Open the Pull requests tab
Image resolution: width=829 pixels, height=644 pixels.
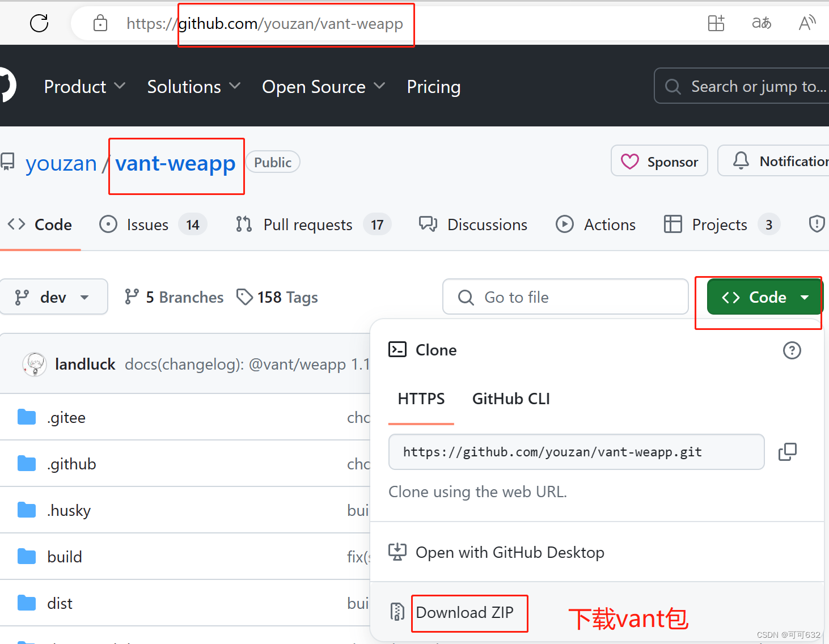[x=314, y=224]
